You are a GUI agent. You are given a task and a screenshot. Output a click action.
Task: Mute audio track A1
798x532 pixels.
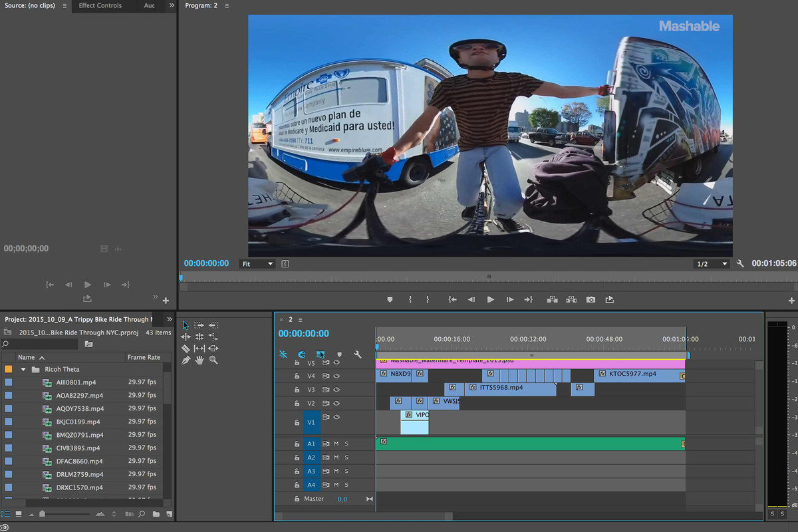click(x=336, y=444)
